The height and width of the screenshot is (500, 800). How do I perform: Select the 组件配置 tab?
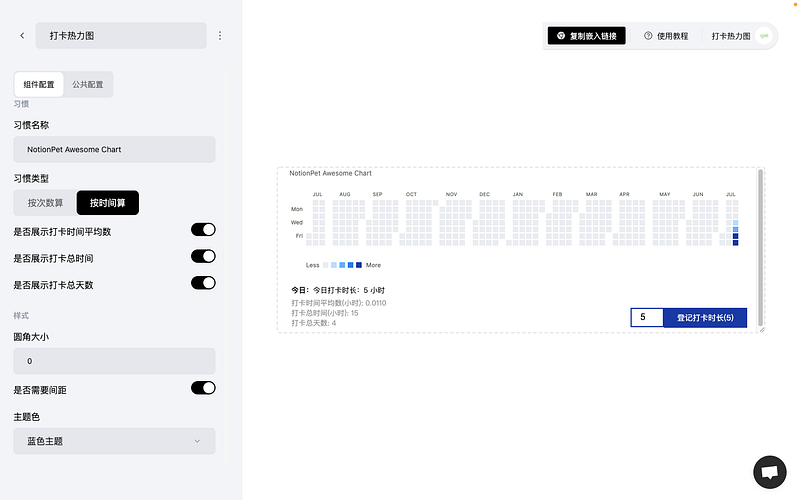pos(39,85)
